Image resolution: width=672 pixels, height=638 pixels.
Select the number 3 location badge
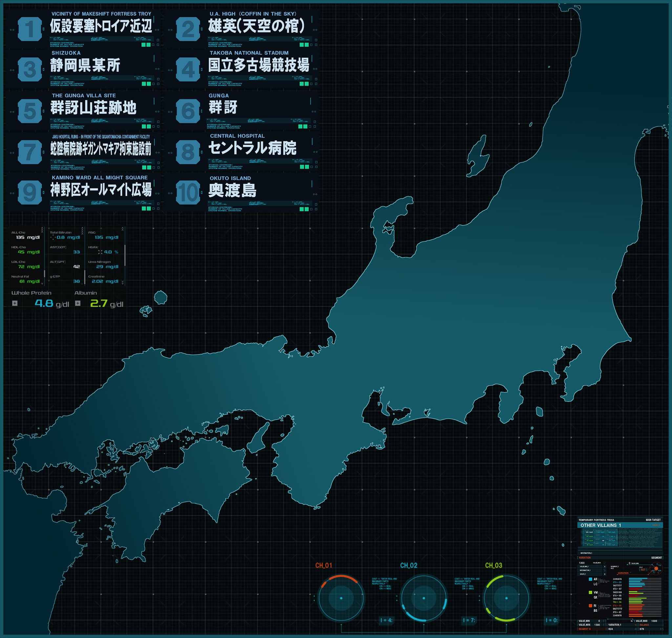[30, 69]
